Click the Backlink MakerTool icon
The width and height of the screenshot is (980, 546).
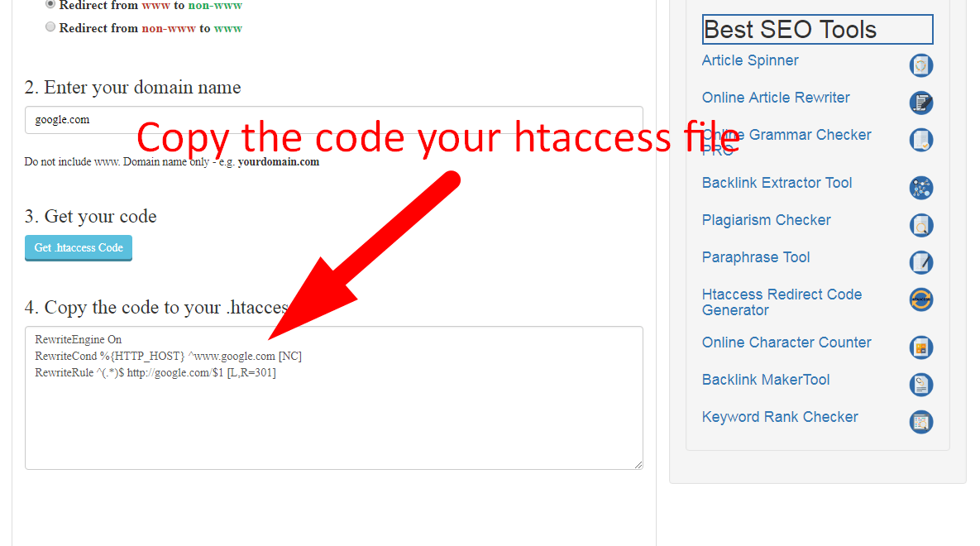(920, 385)
